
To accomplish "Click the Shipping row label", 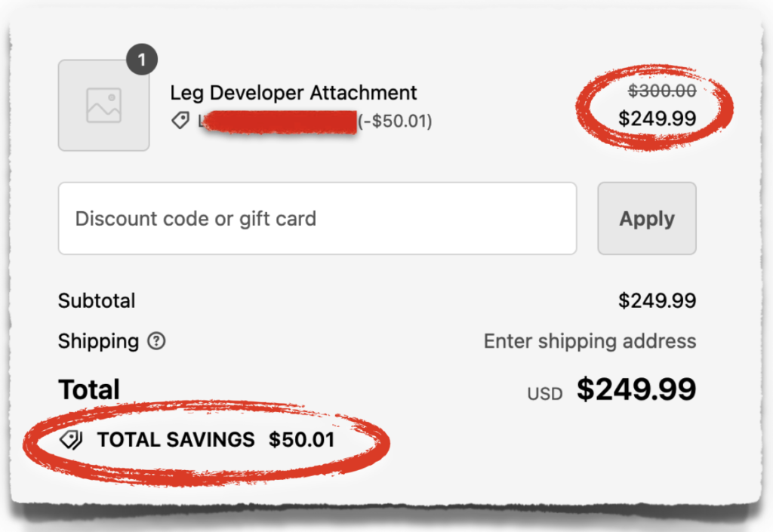I will pos(98,341).
